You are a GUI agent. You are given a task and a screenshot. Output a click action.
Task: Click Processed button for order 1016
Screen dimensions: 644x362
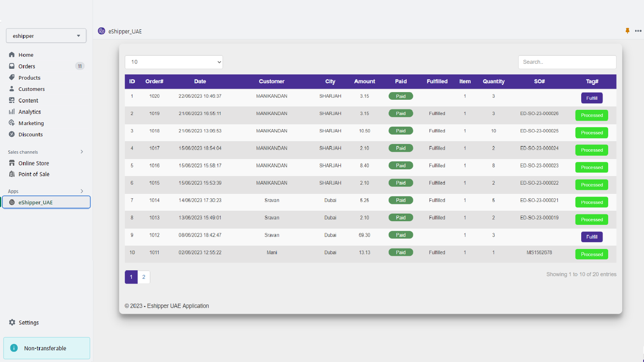click(592, 167)
